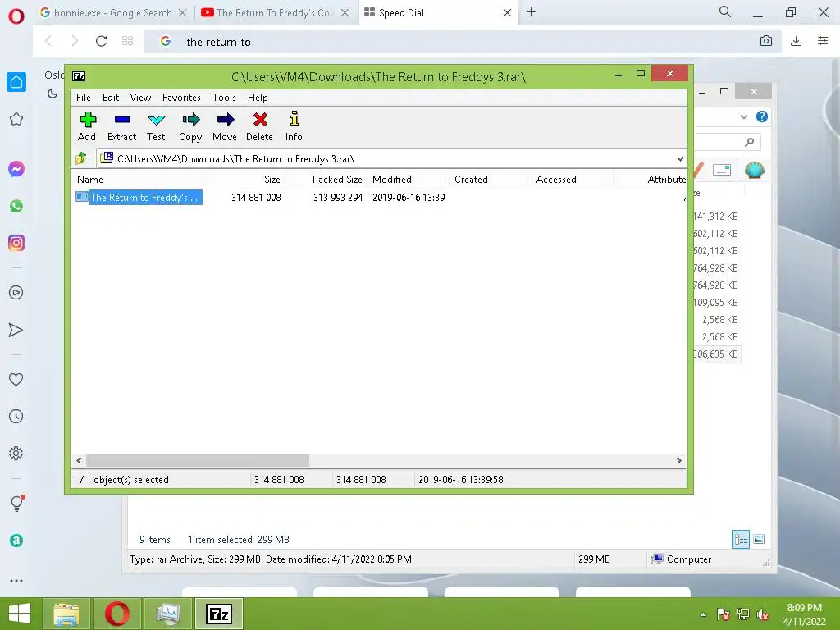Expand the 7-Zip path dropdown
840x630 pixels.
point(680,158)
